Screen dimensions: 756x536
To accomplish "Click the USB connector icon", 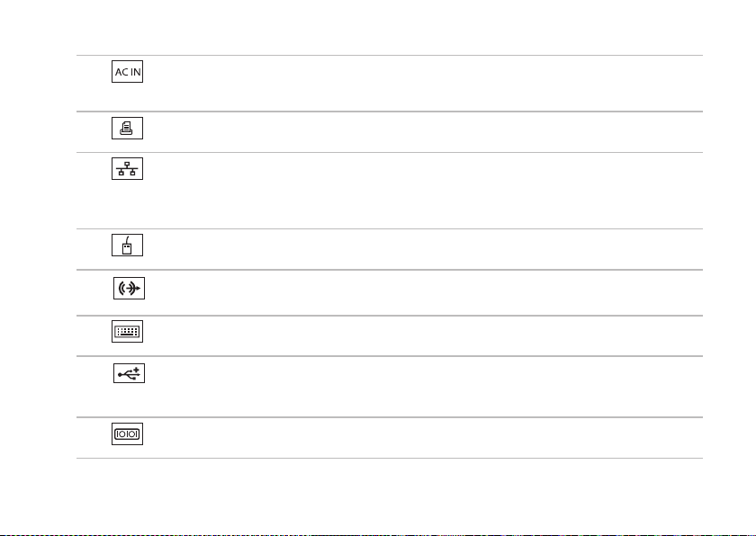I will tap(130, 373).
